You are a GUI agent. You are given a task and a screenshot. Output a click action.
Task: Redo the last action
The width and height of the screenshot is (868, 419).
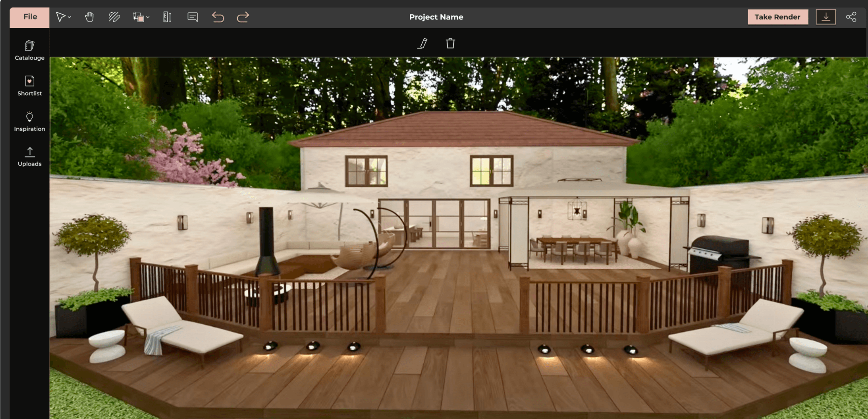click(243, 17)
